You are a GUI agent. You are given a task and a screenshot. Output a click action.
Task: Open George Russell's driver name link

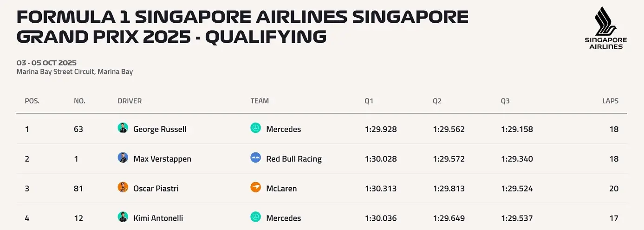click(x=160, y=129)
